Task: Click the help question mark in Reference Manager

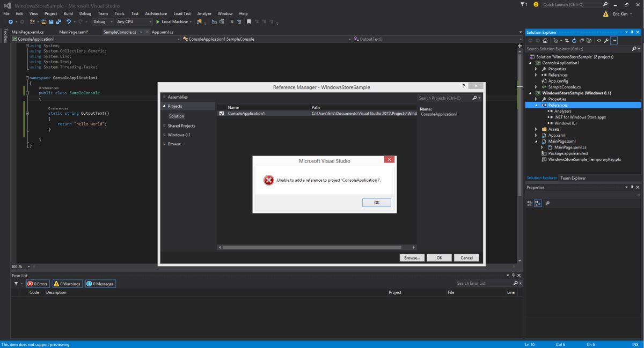Action: [464, 86]
